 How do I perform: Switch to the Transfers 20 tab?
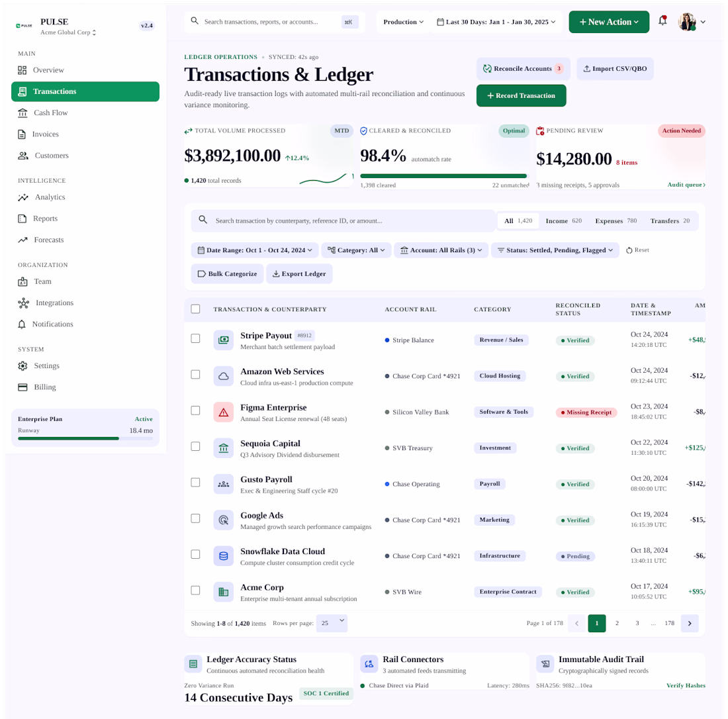(670, 220)
